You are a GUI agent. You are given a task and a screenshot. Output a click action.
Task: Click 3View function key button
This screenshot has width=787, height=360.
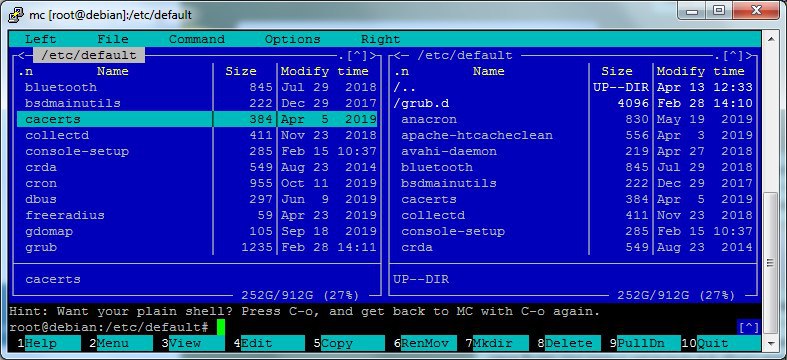(x=193, y=343)
